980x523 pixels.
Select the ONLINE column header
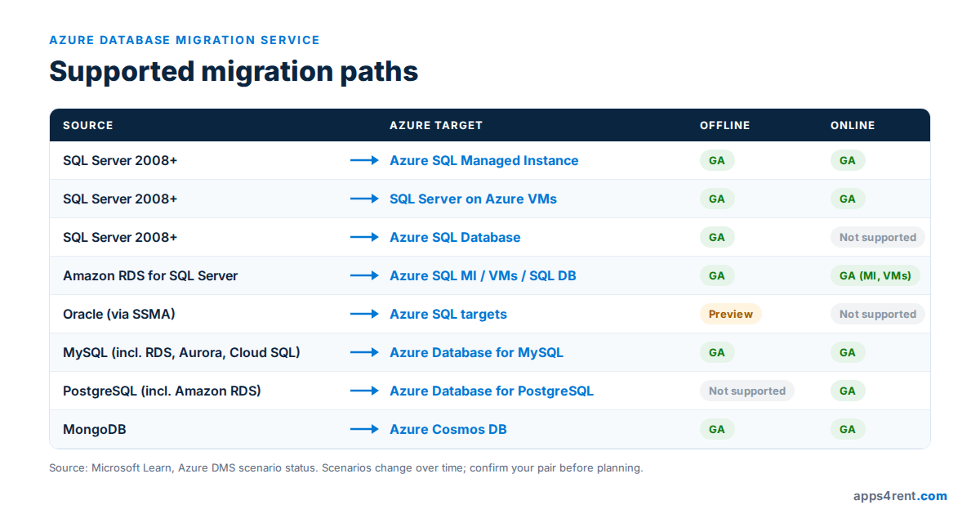[853, 125]
